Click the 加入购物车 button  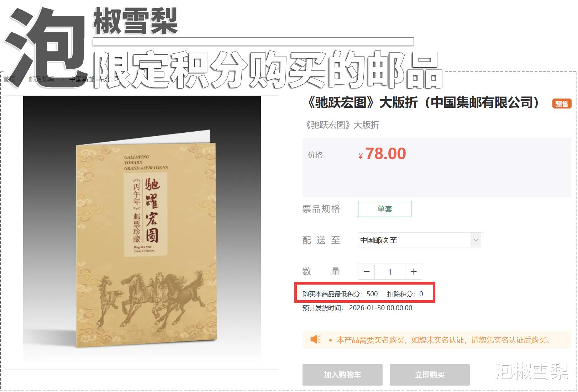click(x=342, y=375)
